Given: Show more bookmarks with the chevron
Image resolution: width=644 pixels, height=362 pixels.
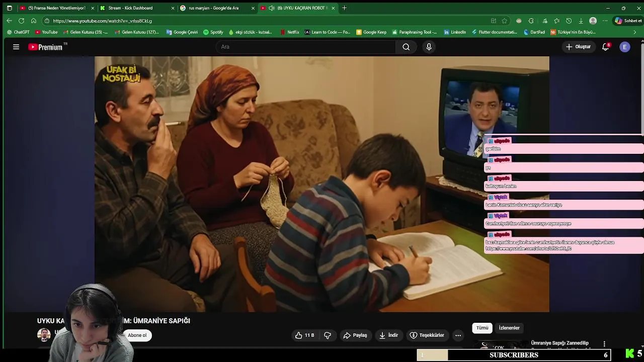Looking at the screenshot, I should [x=634, y=32].
